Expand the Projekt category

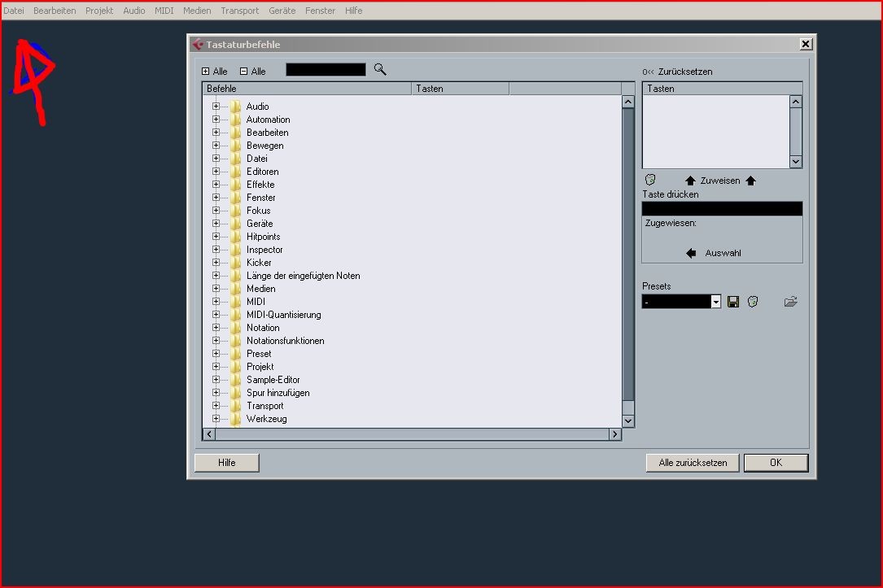[216, 366]
